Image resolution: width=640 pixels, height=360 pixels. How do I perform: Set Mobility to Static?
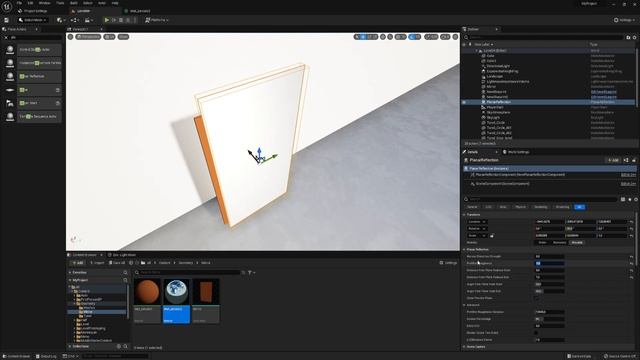[x=542, y=242]
